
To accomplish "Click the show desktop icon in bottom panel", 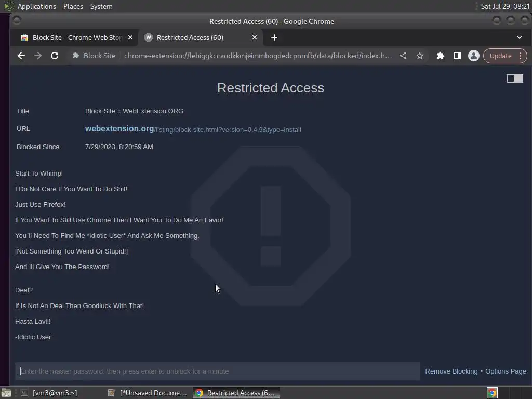I will (6, 393).
